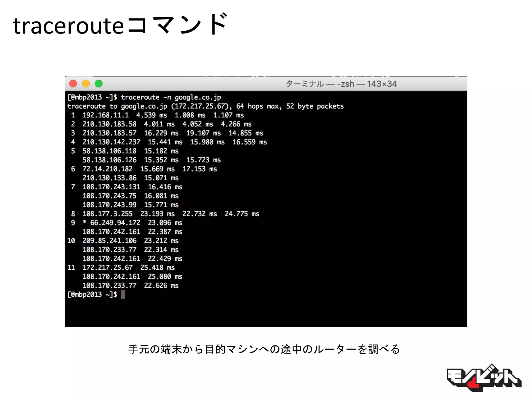Viewport: 532px width, 399px height.
Task: Click the slide title 'tracerouteコマンド'
Action: pos(120,24)
